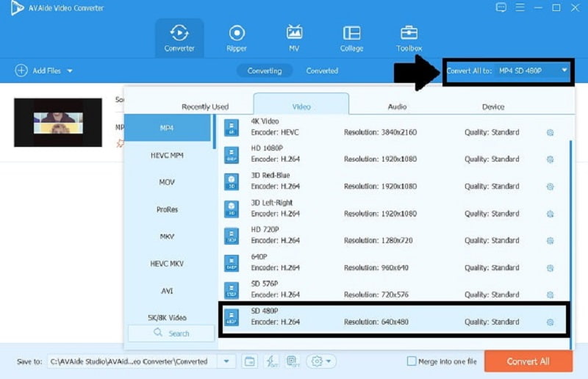The image size is (588, 379).
Task: Enable Merge into one file checkbox
Action: coord(412,361)
